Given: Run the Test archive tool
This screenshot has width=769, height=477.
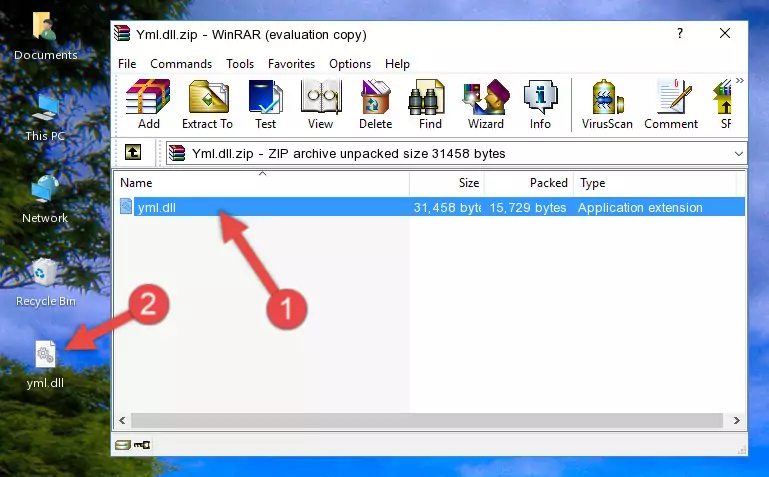Looking at the screenshot, I should (265, 104).
